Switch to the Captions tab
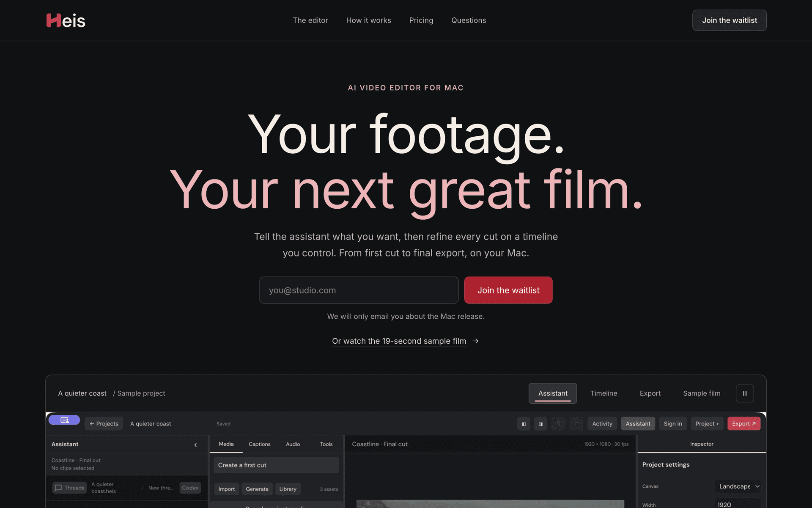Image resolution: width=812 pixels, height=508 pixels. click(259, 444)
